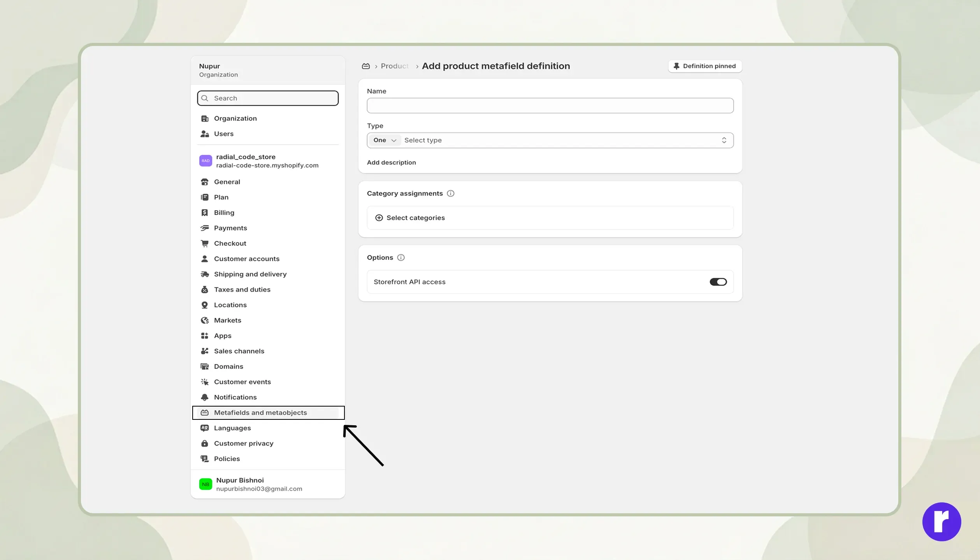Click the Add description link
The image size is (980, 560).
tap(391, 162)
